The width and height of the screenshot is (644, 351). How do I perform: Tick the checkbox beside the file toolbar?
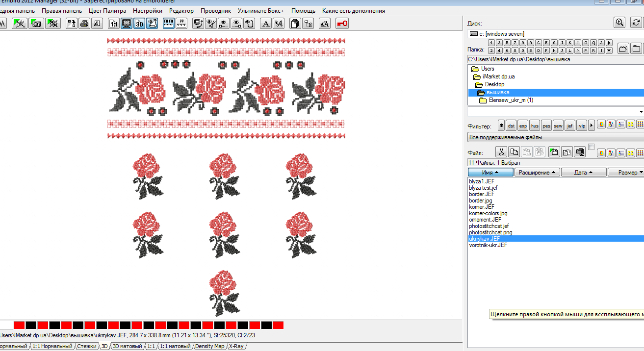591,147
